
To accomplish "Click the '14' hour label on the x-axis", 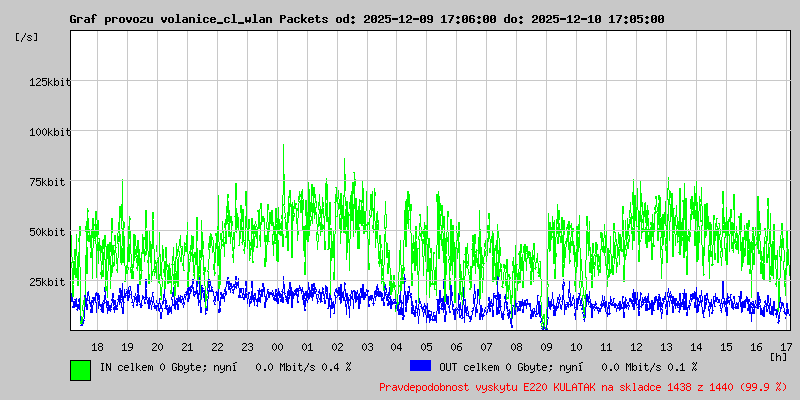I will tap(696, 347).
